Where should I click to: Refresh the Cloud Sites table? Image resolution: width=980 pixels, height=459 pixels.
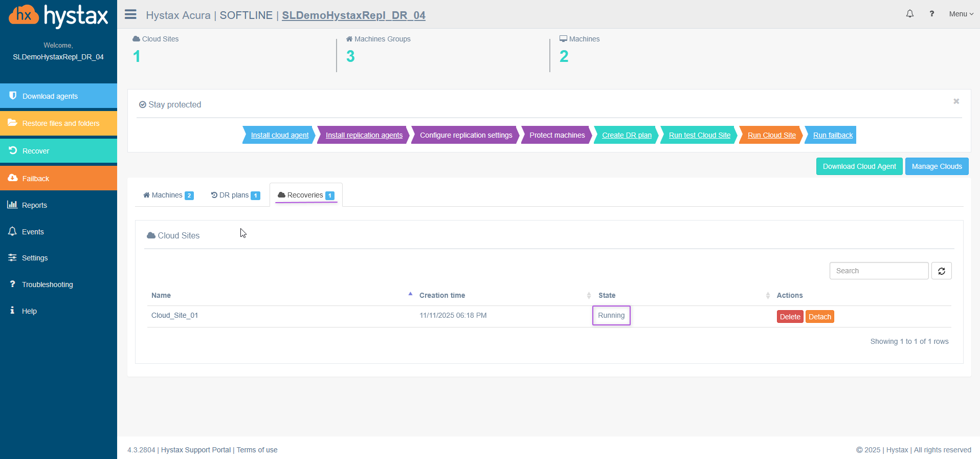click(x=941, y=271)
